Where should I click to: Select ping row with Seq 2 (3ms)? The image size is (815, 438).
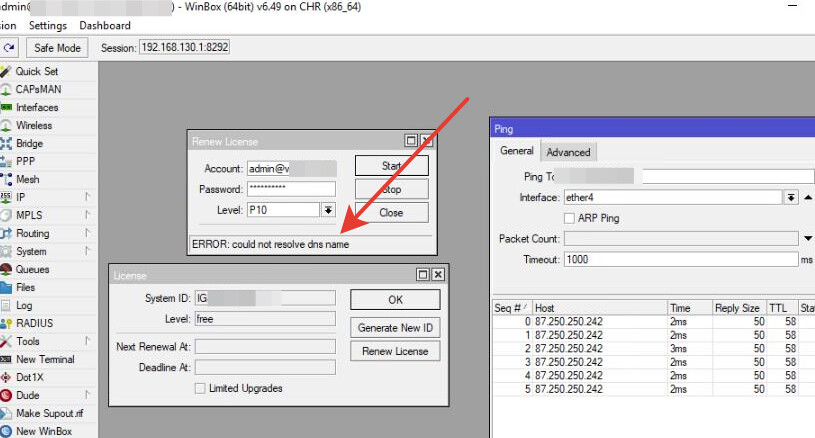[654, 349]
